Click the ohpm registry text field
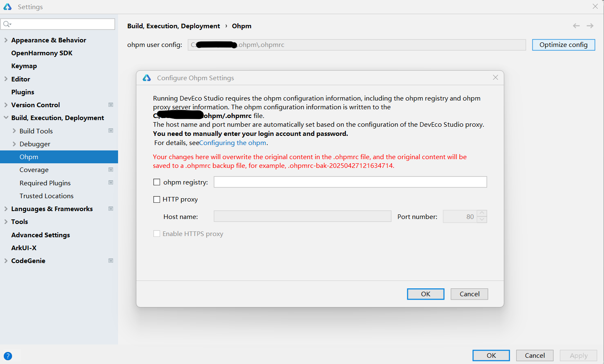Image resolution: width=604 pixels, height=364 pixels. click(350, 182)
